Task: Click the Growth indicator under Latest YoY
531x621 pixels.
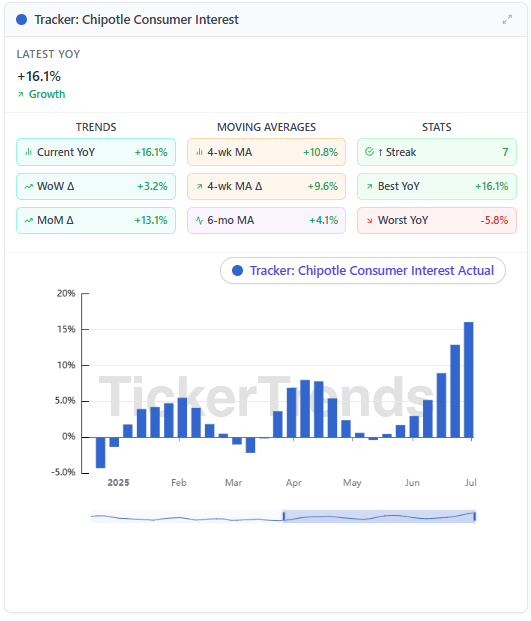Action: coord(41,94)
